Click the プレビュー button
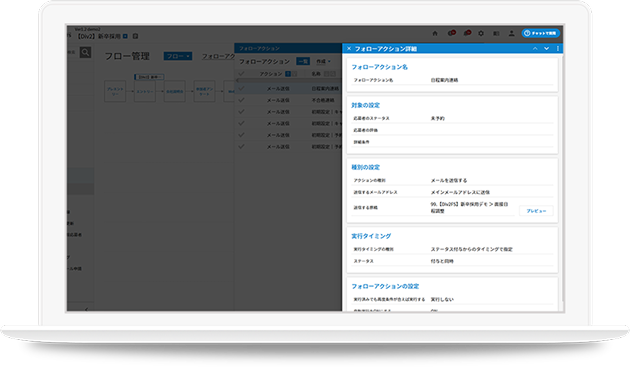Screen dimensions: 630x368 point(536,211)
